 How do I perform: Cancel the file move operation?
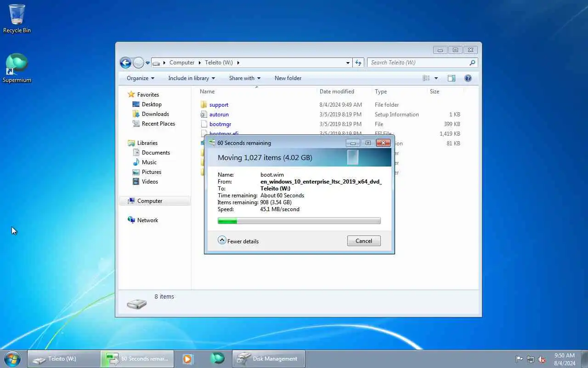pyautogui.click(x=364, y=241)
